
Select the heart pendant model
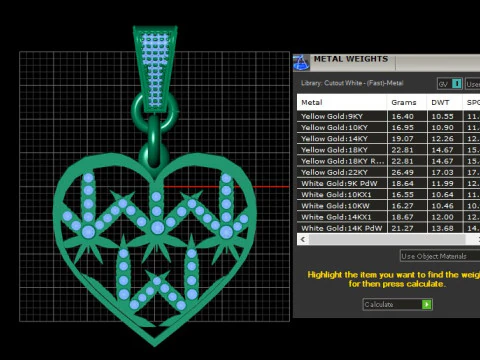click(x=154, y=250)
